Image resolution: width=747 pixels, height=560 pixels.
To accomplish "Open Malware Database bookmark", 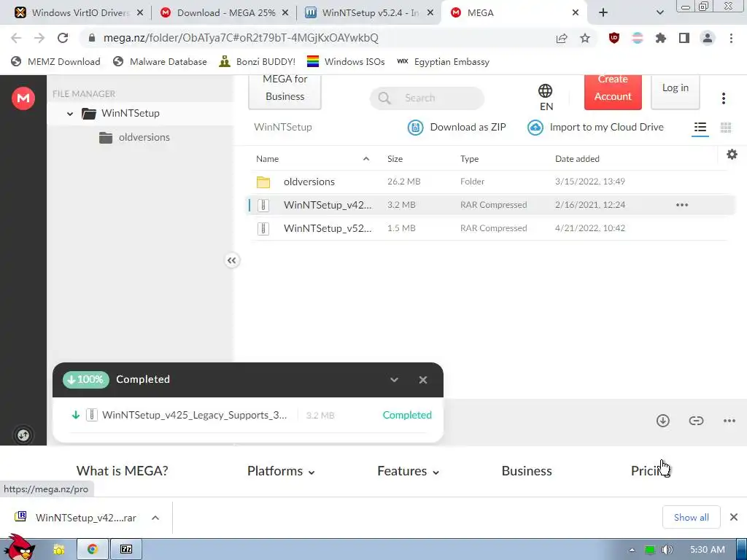I will point(160,62).
